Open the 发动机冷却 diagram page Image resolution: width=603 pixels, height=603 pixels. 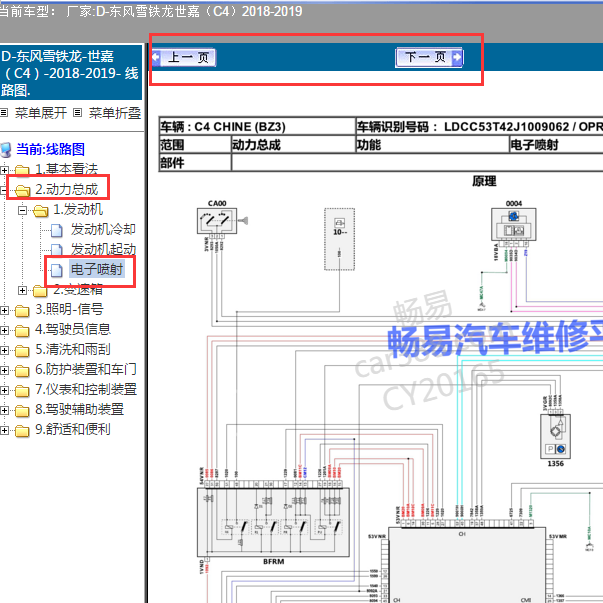(103, 229)
